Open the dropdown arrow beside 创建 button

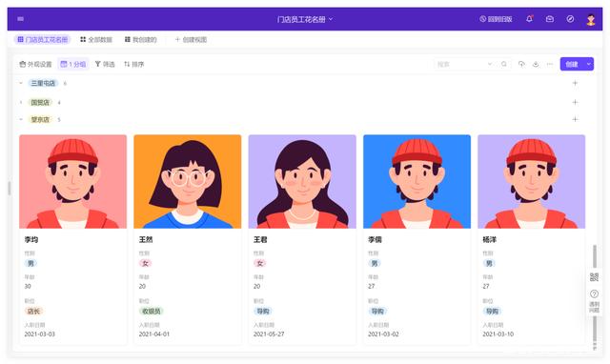click(589, 64)
